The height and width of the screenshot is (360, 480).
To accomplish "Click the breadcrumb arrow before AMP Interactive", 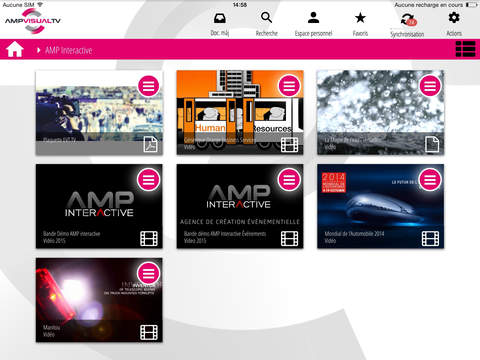I will [38, 50].
